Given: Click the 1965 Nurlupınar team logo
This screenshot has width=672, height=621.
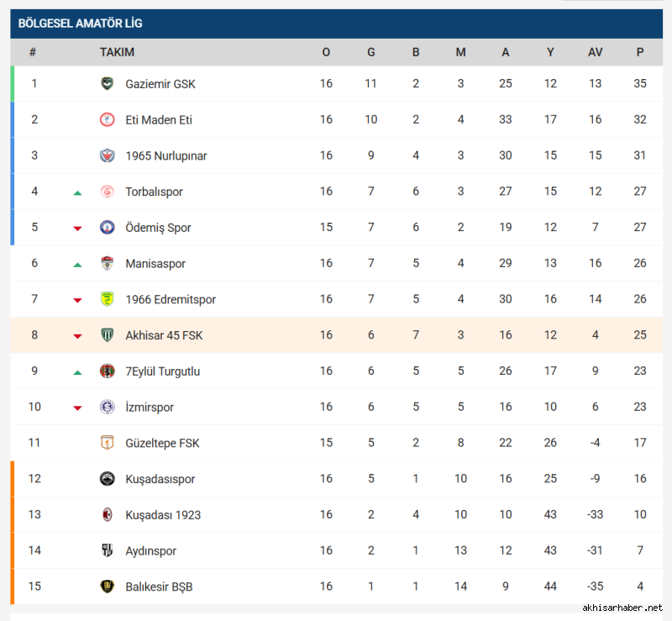Looking at the screenshot, I should tap(107, 155).
